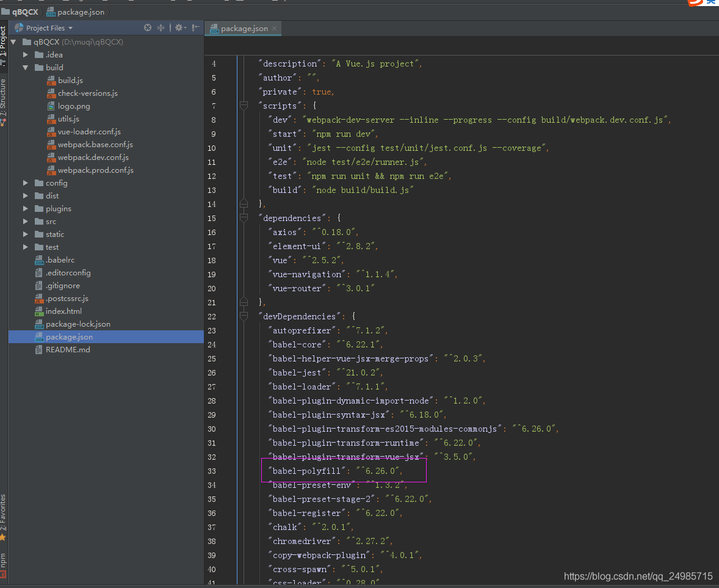
Task: Select README.md in project tree
Action: point(67,350)
